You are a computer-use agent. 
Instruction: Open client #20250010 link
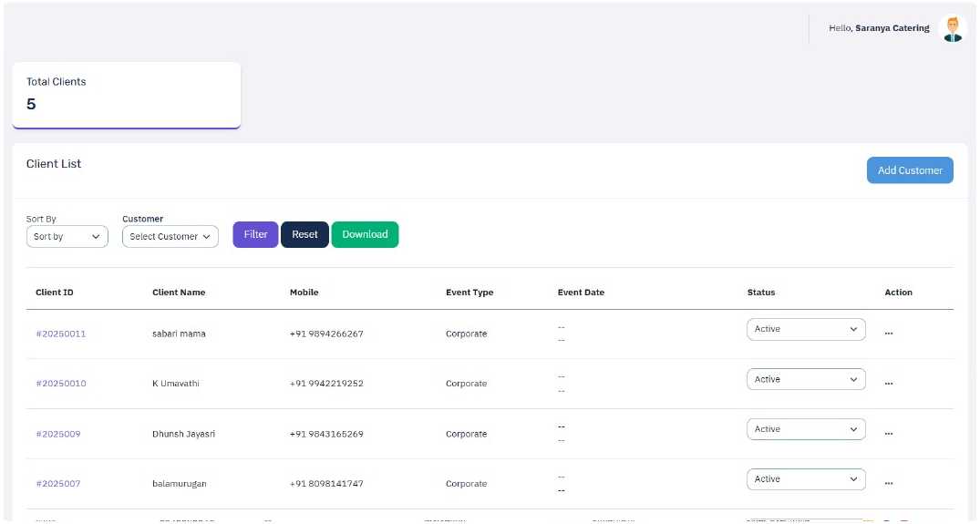[61, 384]
